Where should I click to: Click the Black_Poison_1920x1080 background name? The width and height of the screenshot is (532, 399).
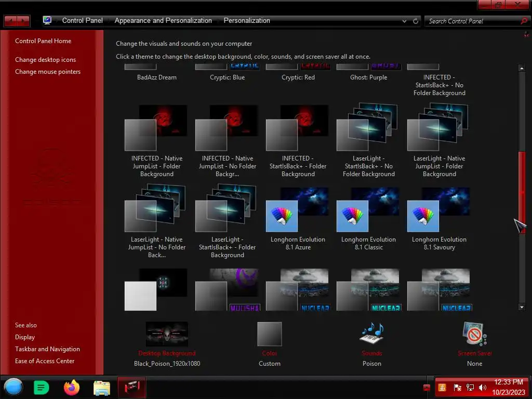pyautogui.click(x=167, y=363)
